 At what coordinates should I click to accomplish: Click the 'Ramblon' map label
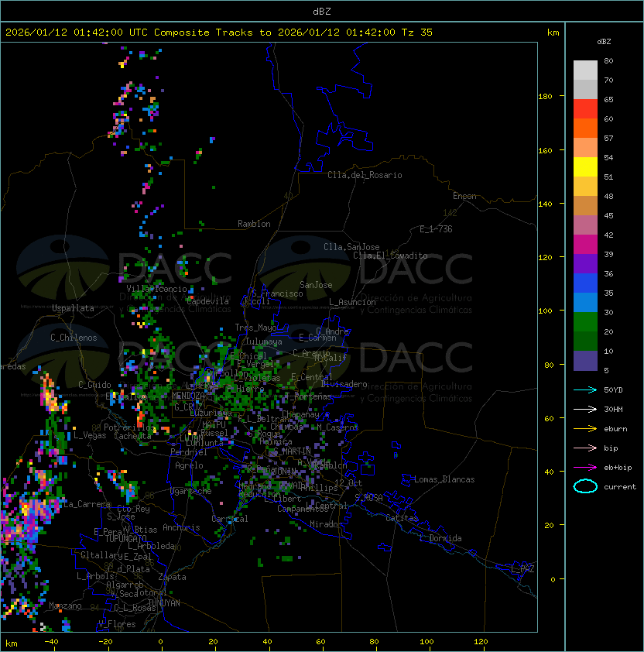point(254,224)
